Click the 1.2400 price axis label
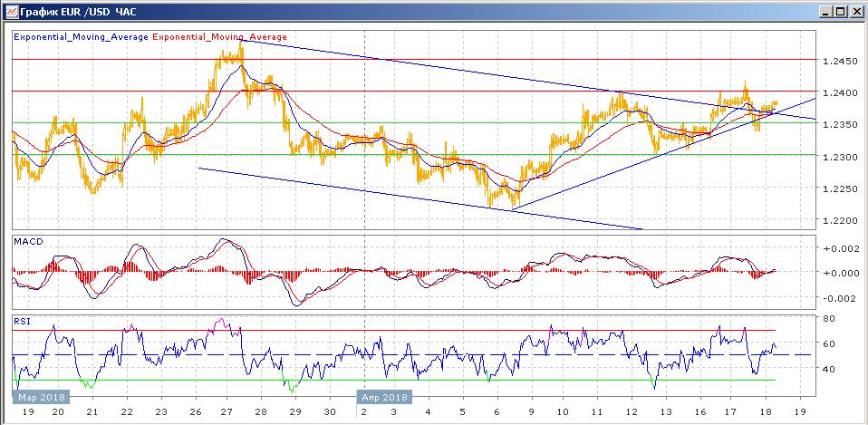 (839, 92)
